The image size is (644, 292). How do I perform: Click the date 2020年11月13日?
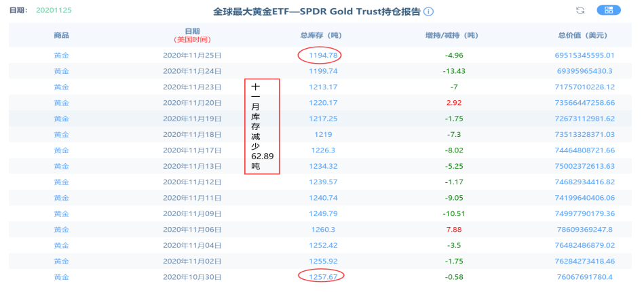point(192,166)
